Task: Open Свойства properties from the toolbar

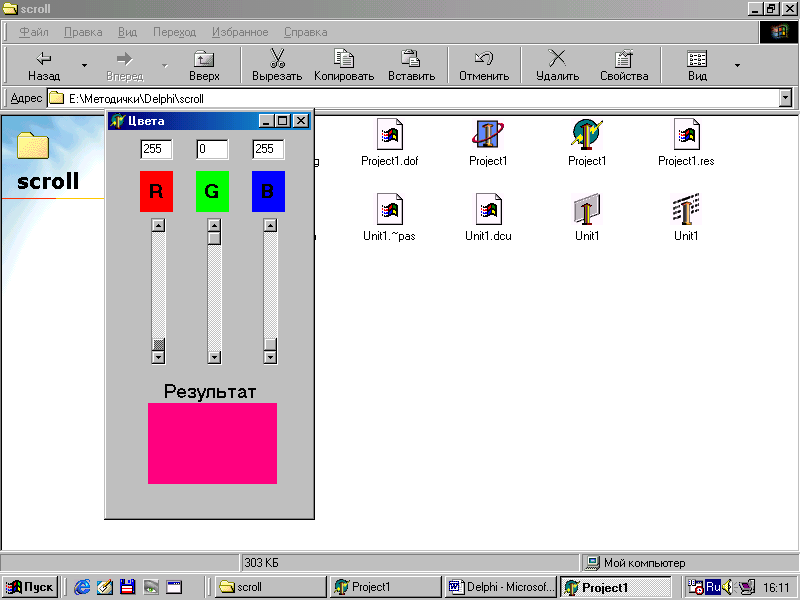Action: coord(624,65)
